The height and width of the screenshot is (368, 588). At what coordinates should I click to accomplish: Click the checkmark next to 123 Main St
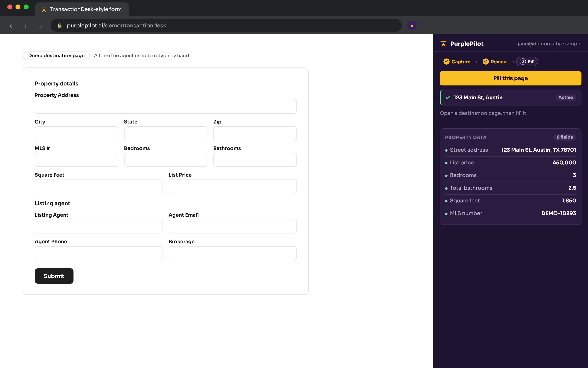tap(448, 98)
